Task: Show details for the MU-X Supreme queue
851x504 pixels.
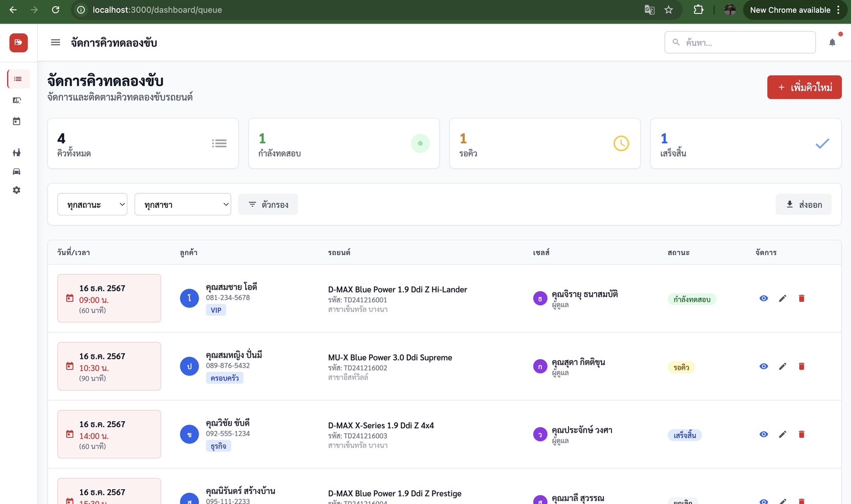Action: point(763,366)
